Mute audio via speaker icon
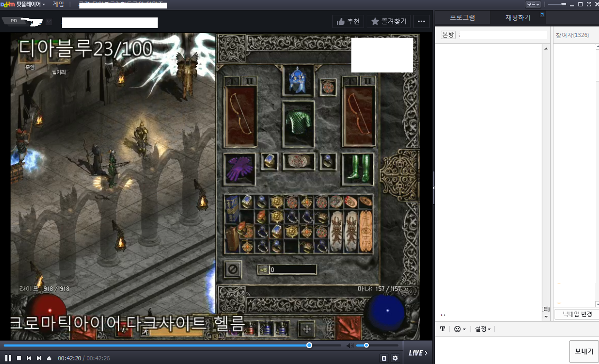This screenshot has height=364, width=599. click(x=350, y=345)
